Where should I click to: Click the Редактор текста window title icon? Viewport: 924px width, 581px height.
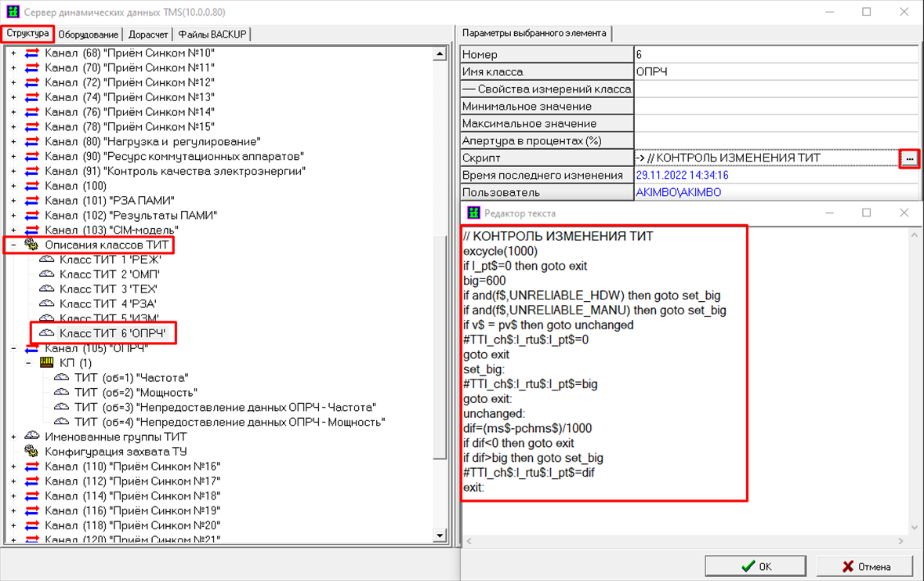473,213
